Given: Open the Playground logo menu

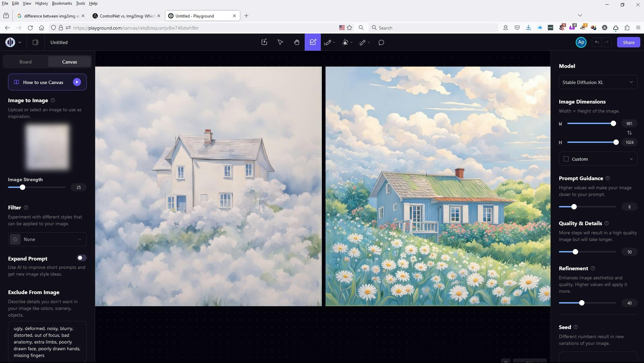Looking at the screenshot, I should (10, 42).
